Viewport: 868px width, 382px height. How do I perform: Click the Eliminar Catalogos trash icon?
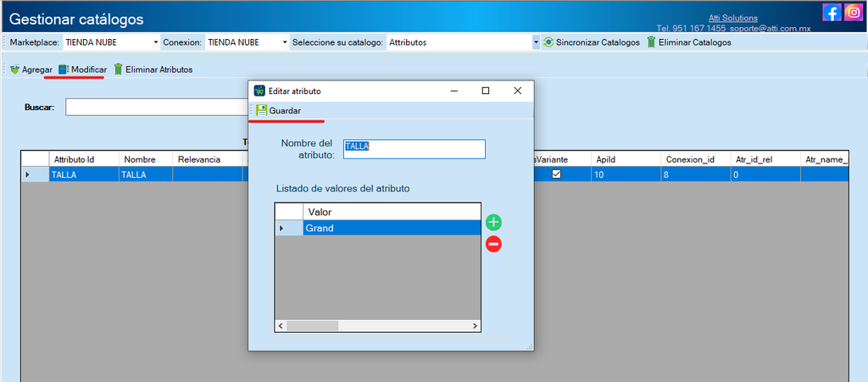tap(651, 42)
